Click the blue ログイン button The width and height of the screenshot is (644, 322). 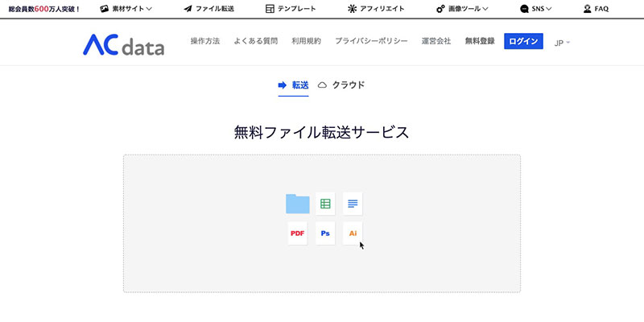(x=524, y=41)
